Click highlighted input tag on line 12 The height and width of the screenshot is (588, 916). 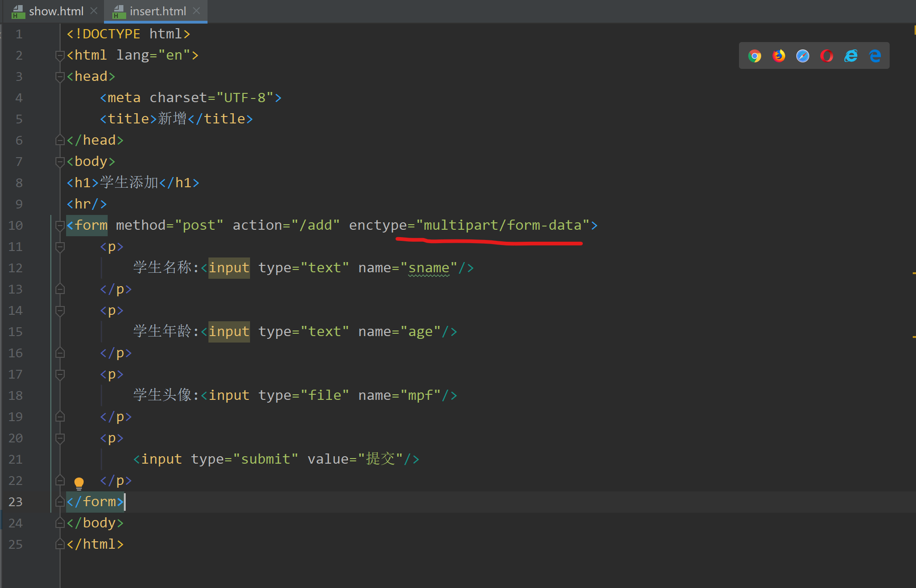pyautogui.click(x=229, y=268)
